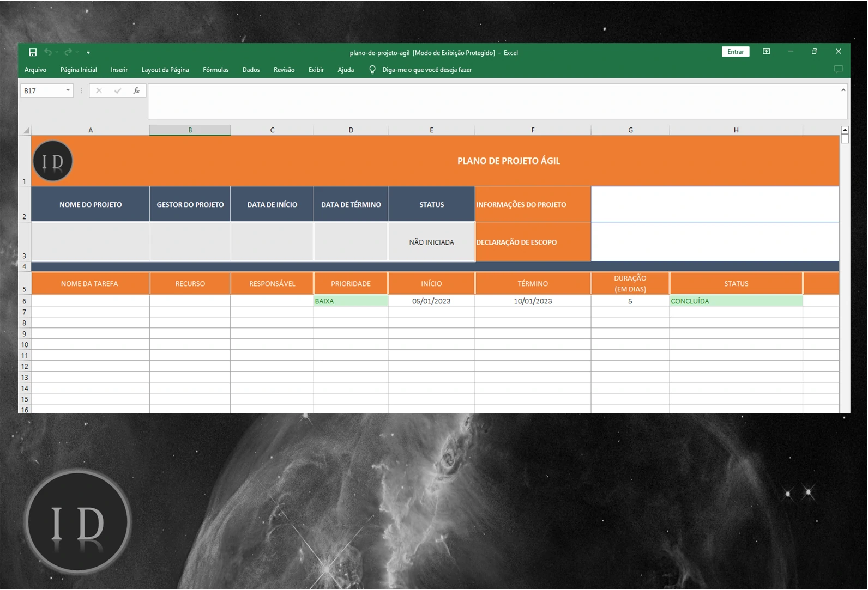This screenshot has height=590, width=868.
Task: Select column B header
Action: 190,130
